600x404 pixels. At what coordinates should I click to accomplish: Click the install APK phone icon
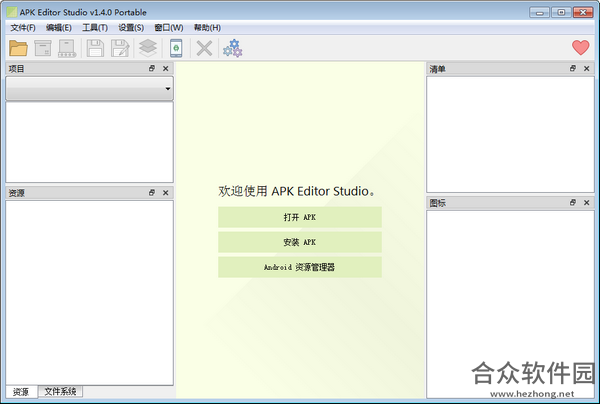coord(176,49)
